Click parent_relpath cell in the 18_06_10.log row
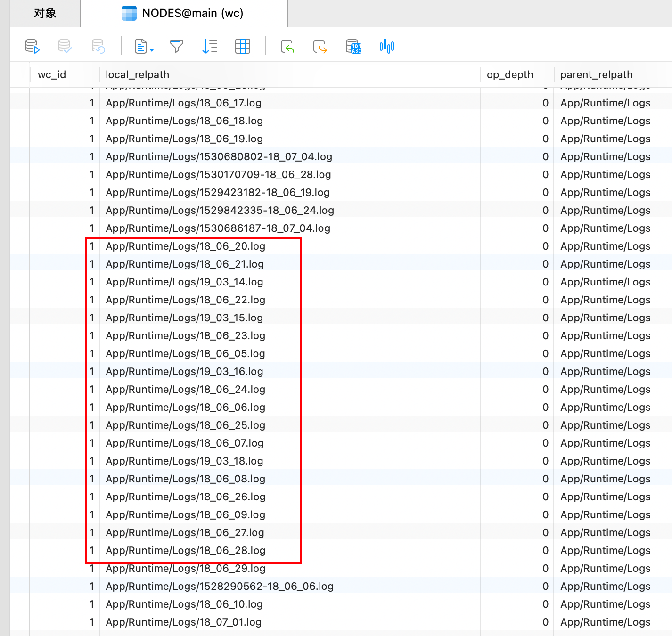Screen dimensions: 672x636 coord(613,604)
